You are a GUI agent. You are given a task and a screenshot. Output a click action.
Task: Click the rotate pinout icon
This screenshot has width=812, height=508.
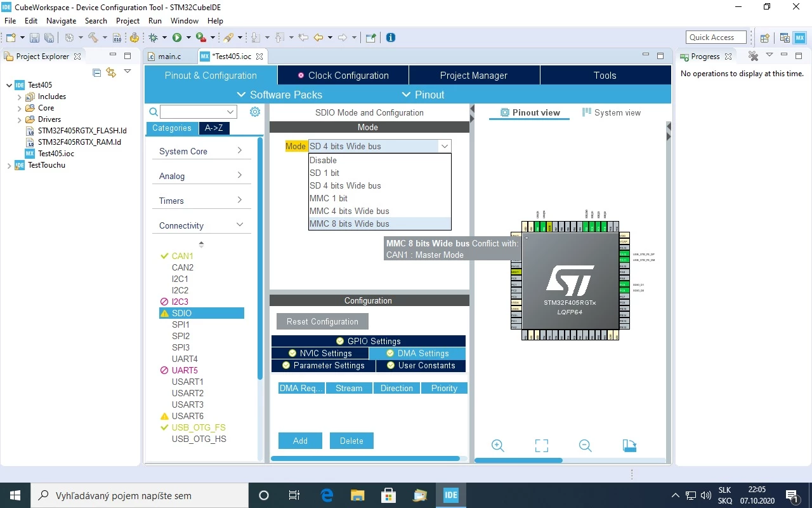coord(629,446)
